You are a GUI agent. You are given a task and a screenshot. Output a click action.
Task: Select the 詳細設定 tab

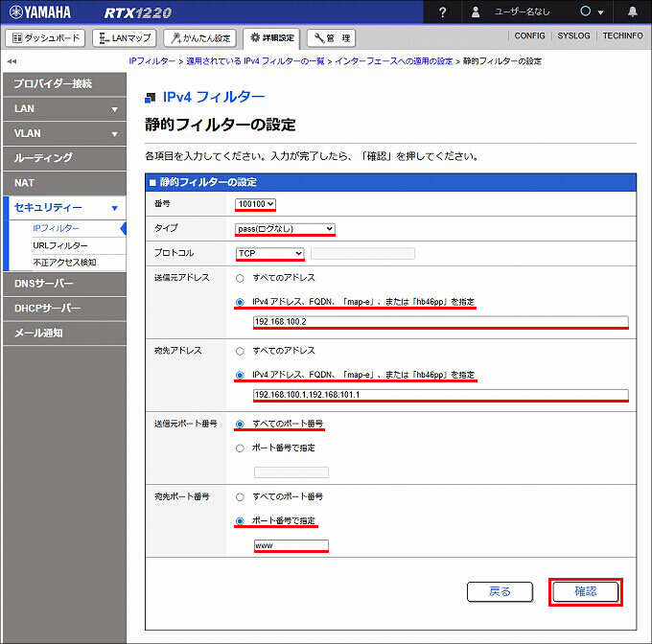coord(272,38)
